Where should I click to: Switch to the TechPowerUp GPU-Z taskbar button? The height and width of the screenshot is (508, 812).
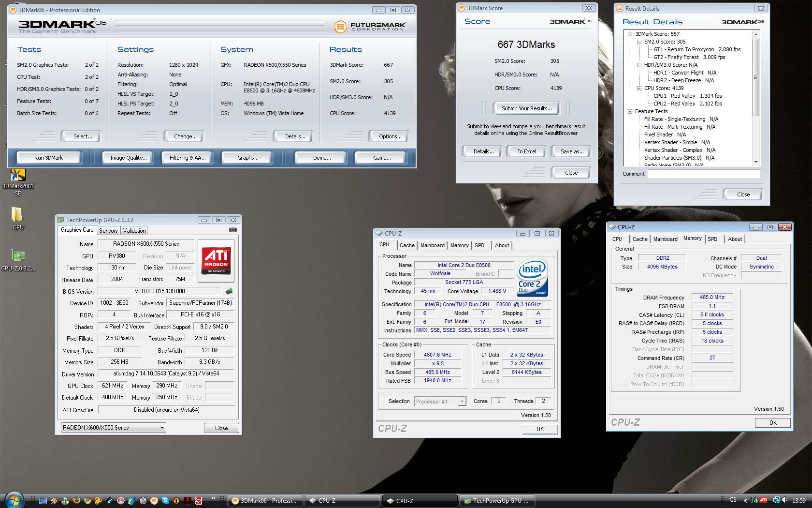(x=497, y=501)
